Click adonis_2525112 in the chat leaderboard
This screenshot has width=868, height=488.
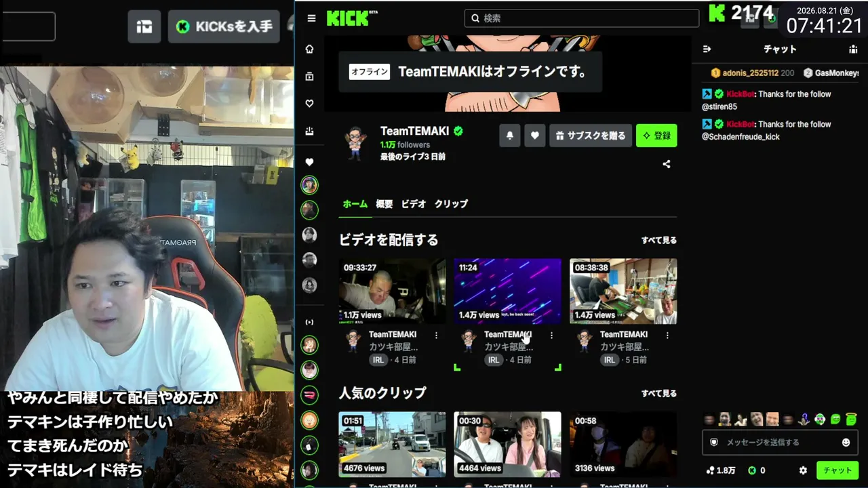[751, 73]
